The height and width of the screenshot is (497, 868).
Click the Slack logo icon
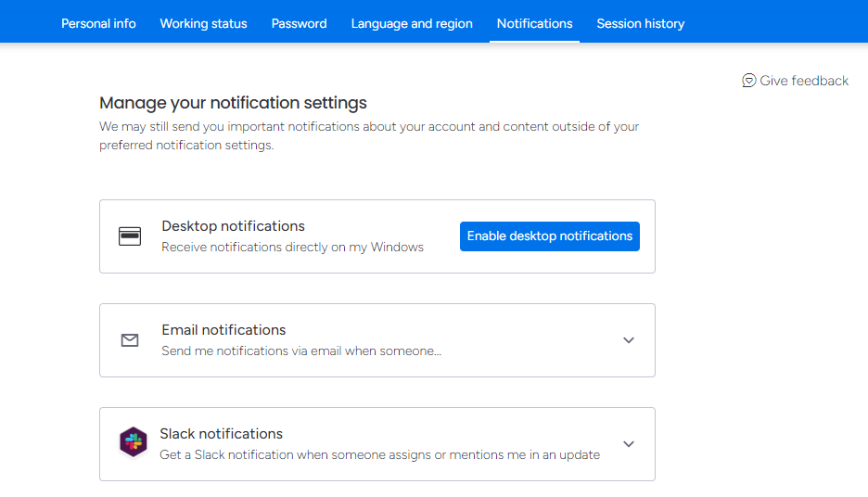(x=133, y=442)
